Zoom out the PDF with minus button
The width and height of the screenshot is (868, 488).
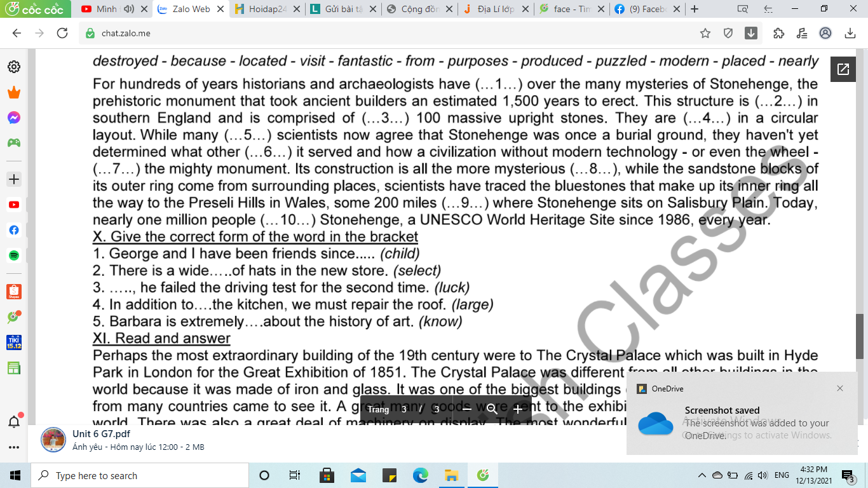[466, 409]
